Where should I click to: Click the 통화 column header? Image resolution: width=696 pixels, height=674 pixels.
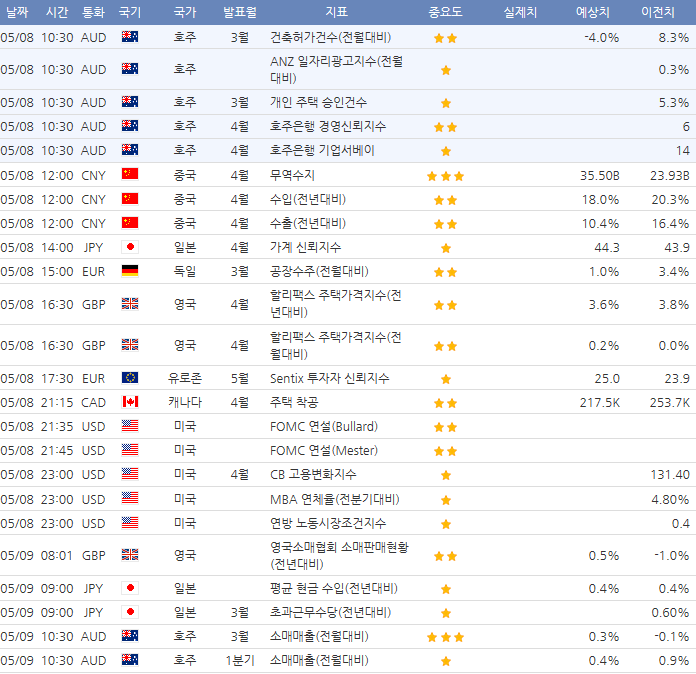(93, 12)
